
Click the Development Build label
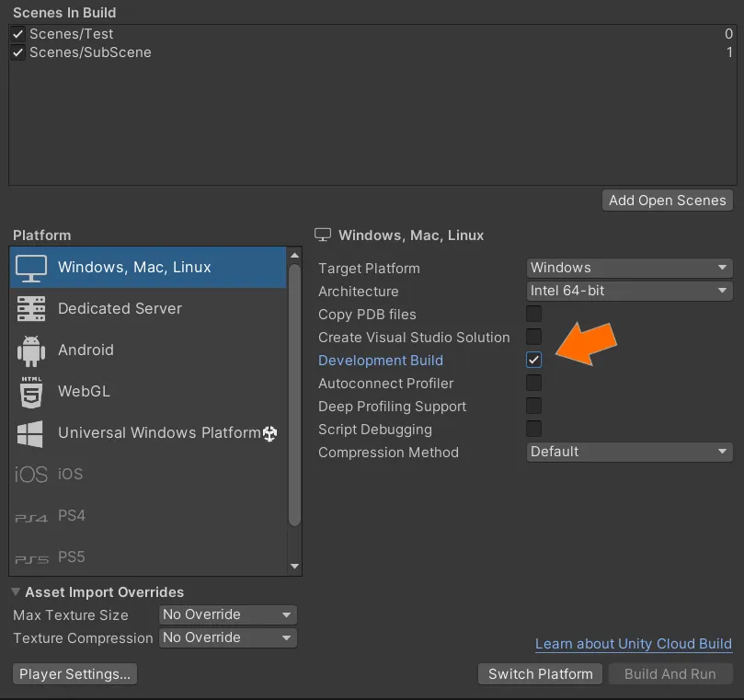point(381,361)
